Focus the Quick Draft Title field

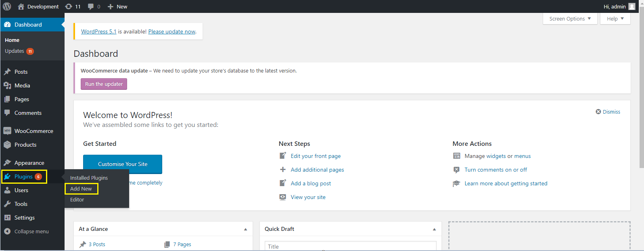351,246
